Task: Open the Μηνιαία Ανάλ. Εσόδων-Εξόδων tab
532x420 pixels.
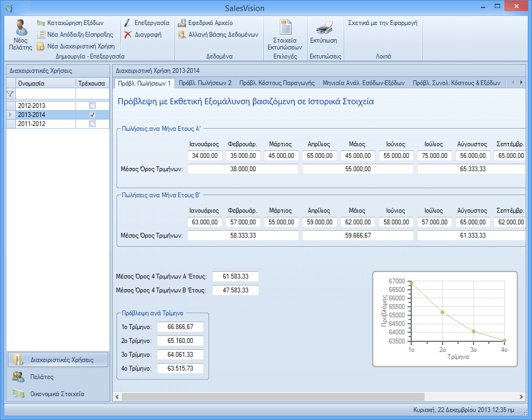Action: point(363,83)
